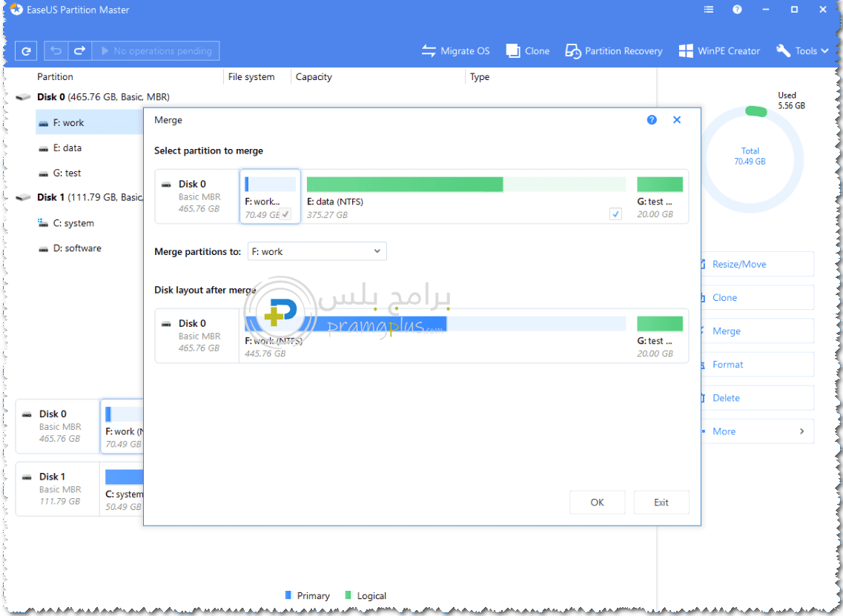
Task: Click Format in right panel
Action: [757, 365]
